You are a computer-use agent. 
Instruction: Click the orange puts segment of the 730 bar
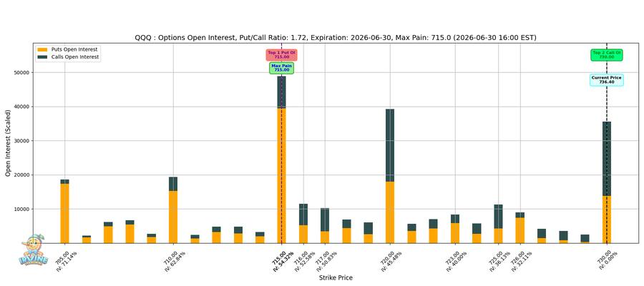tap(607, 219)
